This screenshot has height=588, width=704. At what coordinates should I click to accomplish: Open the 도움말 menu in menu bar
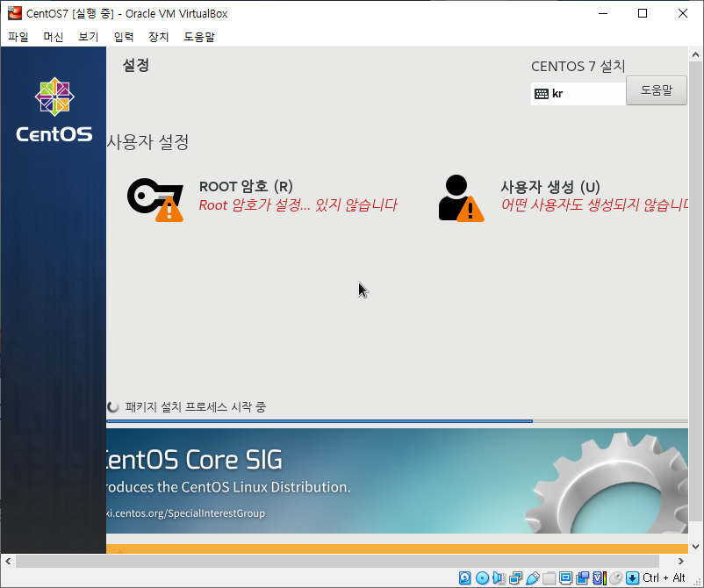coord(199,37)
